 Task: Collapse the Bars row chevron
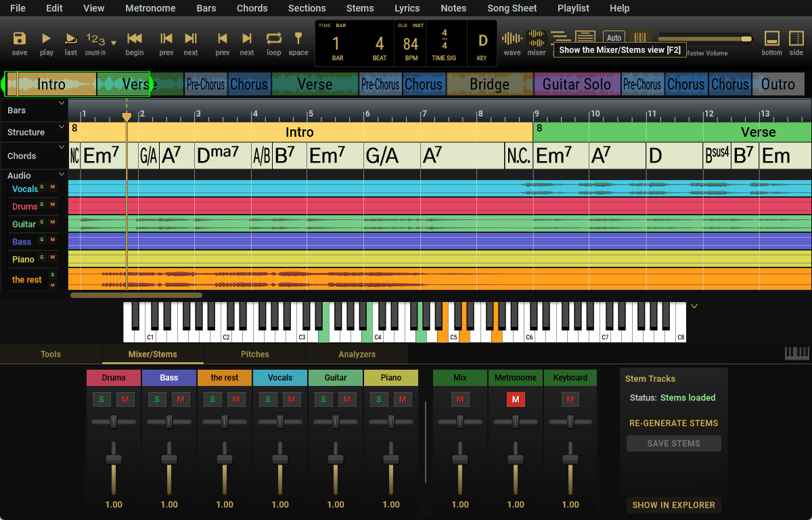[x=62, y=104]
